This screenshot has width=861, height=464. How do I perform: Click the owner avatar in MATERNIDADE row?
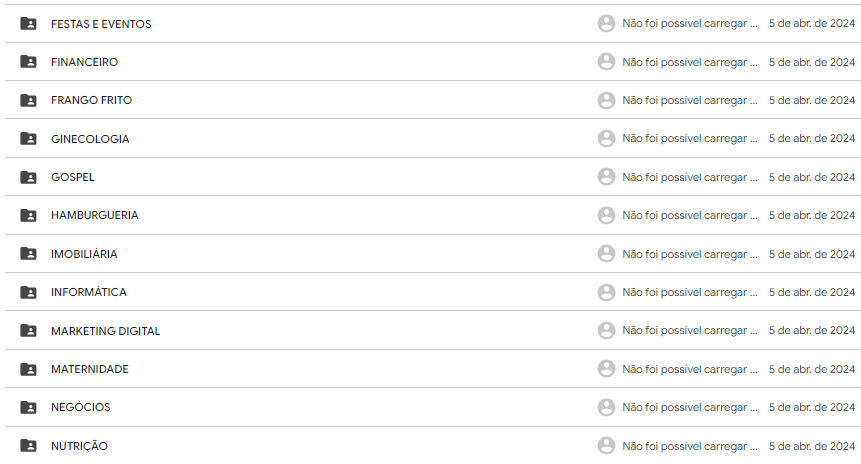[x=606, y=369]
